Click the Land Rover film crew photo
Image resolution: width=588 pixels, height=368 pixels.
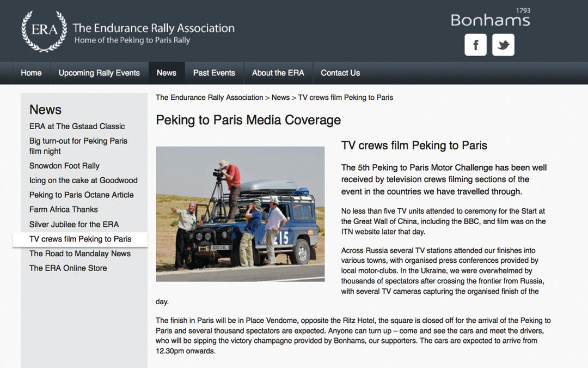240,214
